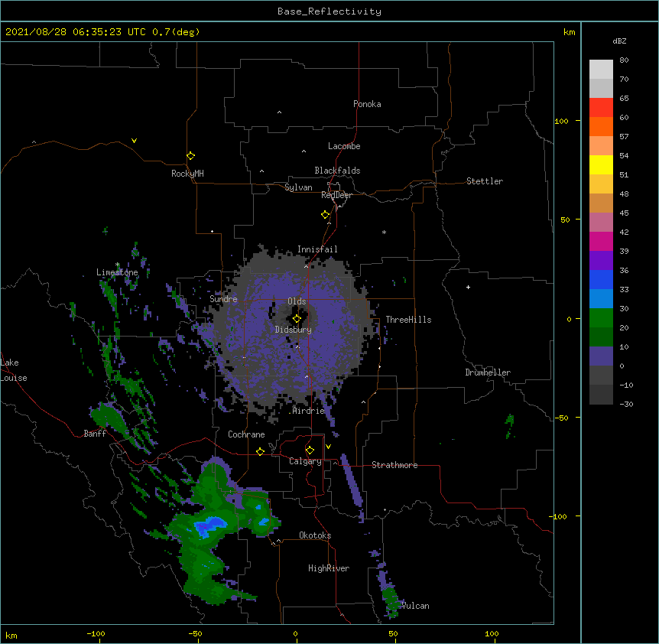Click the pink 42-45 dBZ legend swatch
The image size is (659, 644).
point(601,223)
